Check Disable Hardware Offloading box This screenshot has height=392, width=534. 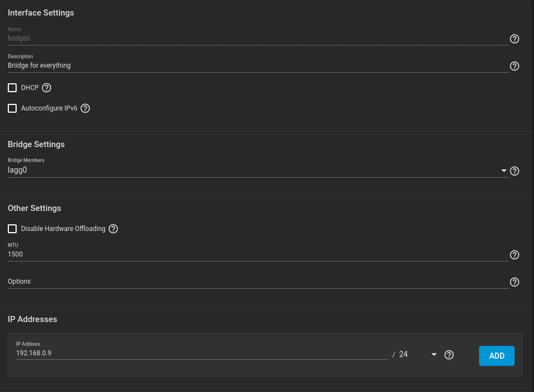pyautogui.click(x=12, y=229)
